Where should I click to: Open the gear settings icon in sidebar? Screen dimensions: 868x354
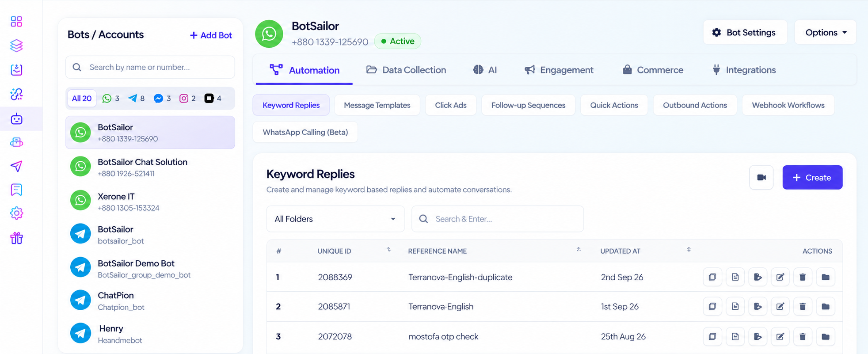click(x=16, y=213)
